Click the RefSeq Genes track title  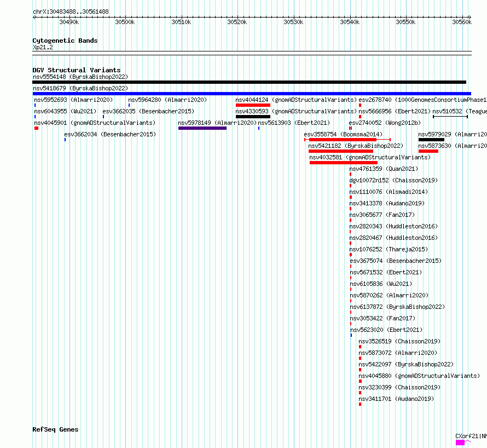click(x=55, y=430)
